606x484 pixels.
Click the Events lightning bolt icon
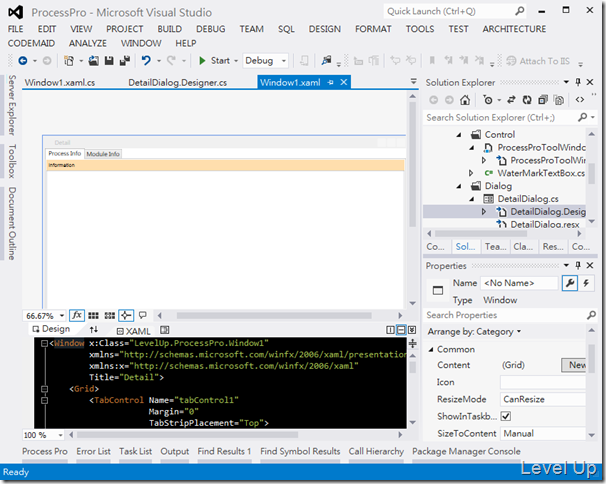(x=586, y=283)
